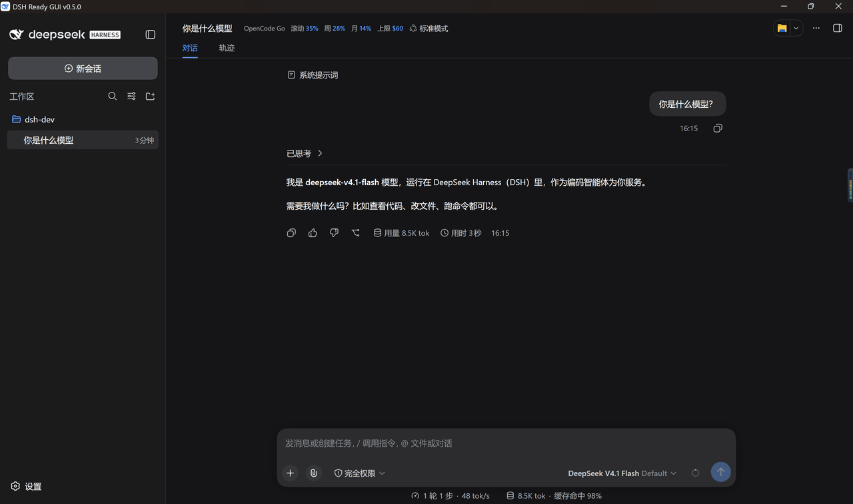Expand the 已思考 reasoning section
Screen dimensions: 853x504
click(x=305, y=154)
